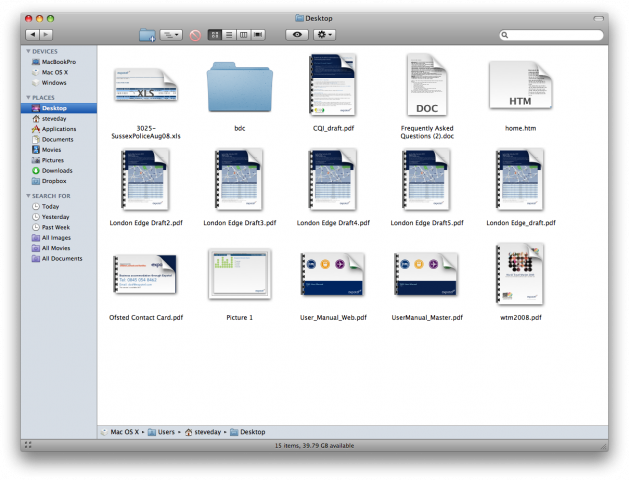Click the '15 items, 39.79 GB available' status text
629x480 pixels.
[314, 446]
